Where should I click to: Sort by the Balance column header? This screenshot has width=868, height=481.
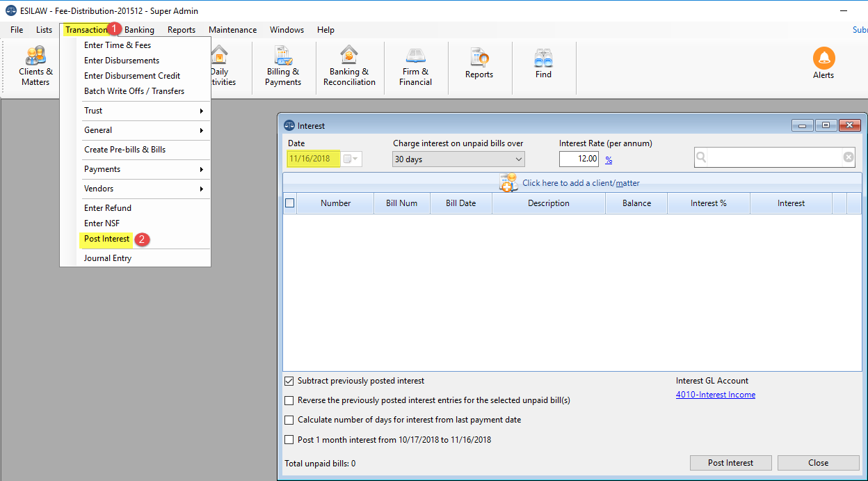point(636,203)
